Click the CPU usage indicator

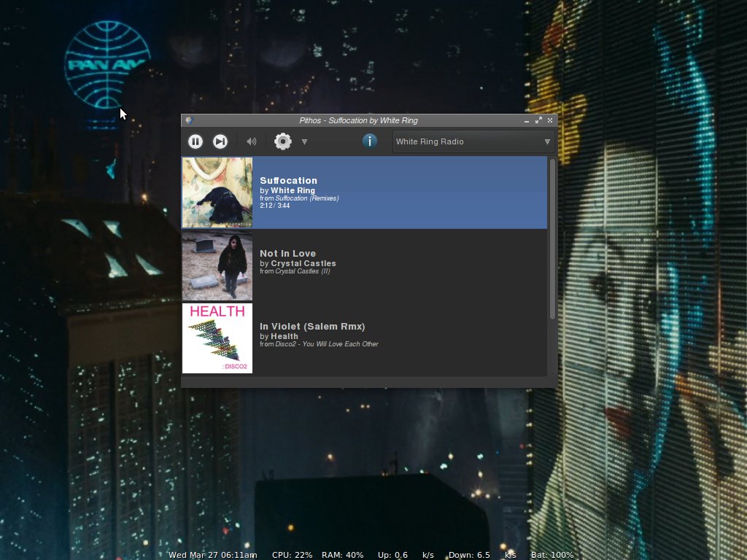[x=292, y=555]
